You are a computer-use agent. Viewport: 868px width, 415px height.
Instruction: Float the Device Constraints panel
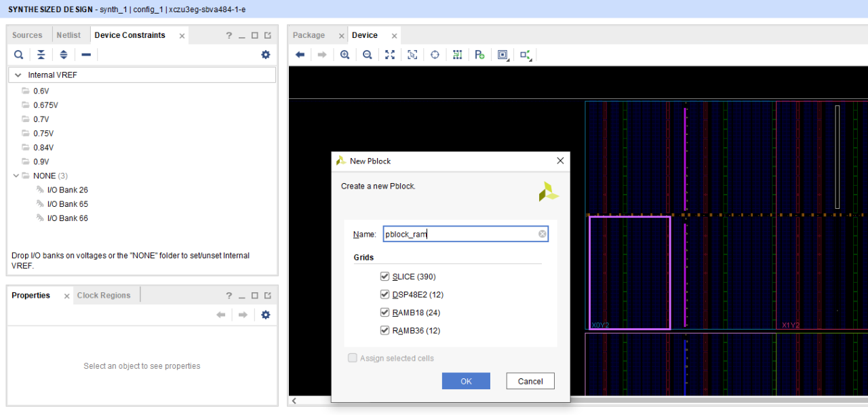pyautogui.click(x=268, y=35)
